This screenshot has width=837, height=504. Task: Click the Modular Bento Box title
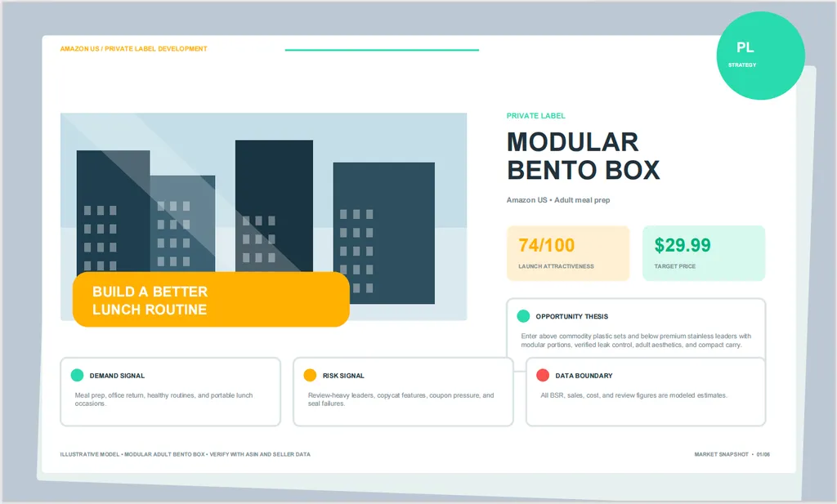[x=583, y=156]
